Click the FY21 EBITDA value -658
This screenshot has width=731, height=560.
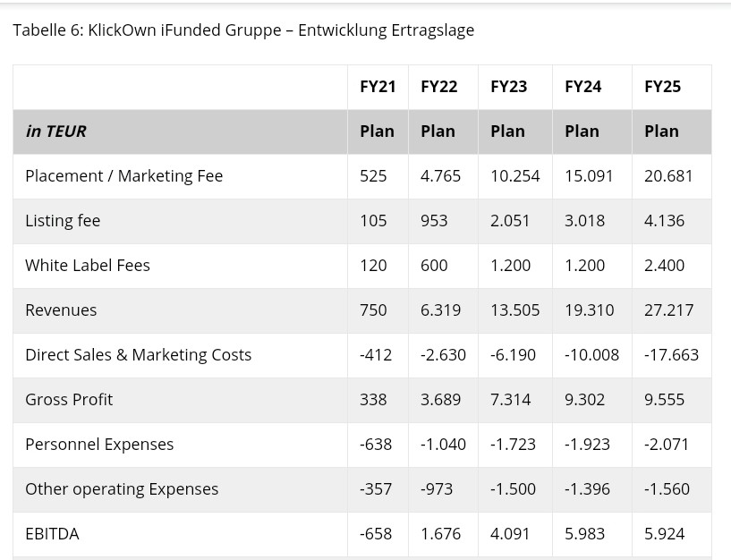click(x=376, y=534)
